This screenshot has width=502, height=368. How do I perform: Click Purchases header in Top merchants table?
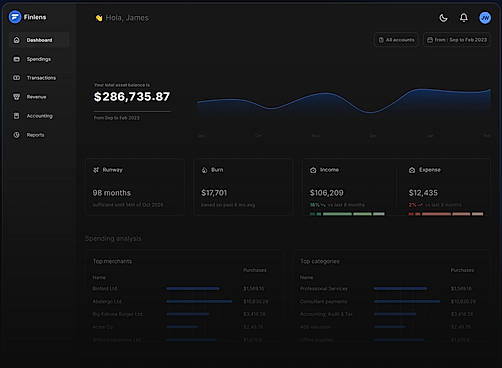[255, 270]
